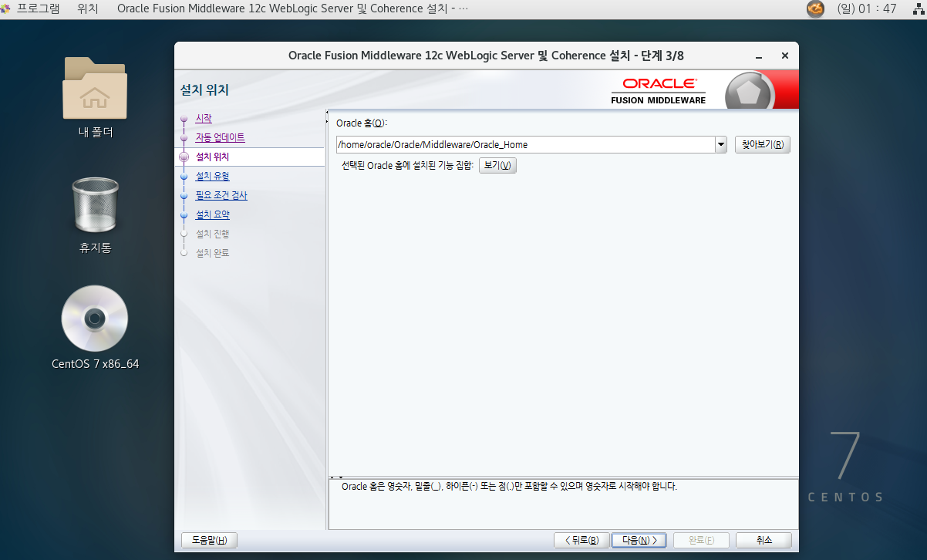The height and width of the screenshot is (560, 927).
Task: Go to 자동 업데이트 step
Action: 220,137
